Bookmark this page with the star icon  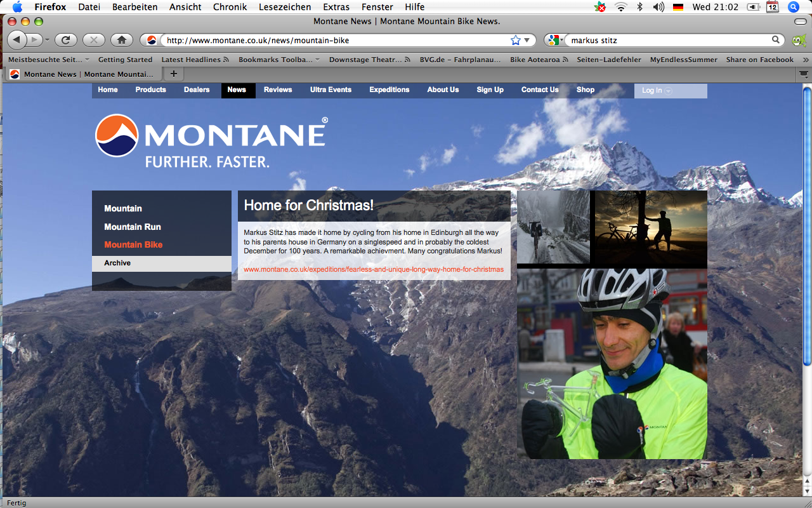click(x=516, y=40)
